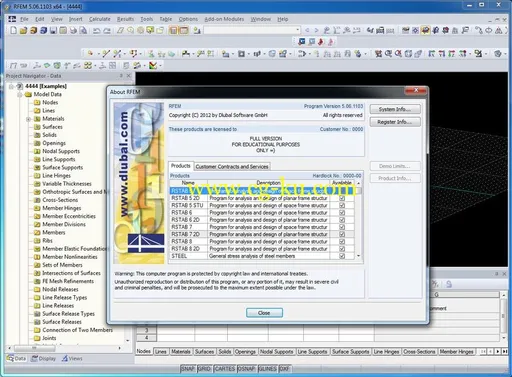Viewport: 512px width, 377px height.
Task: Click the new line tool icon
Action: [x=106, y=53]
